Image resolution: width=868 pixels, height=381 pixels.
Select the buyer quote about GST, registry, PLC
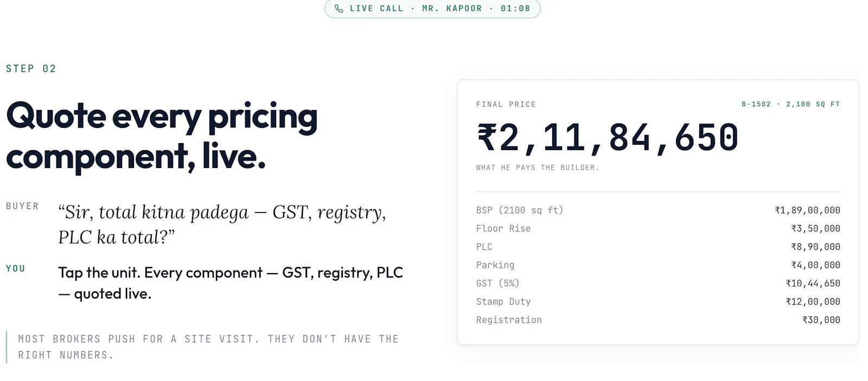point(222,224)
